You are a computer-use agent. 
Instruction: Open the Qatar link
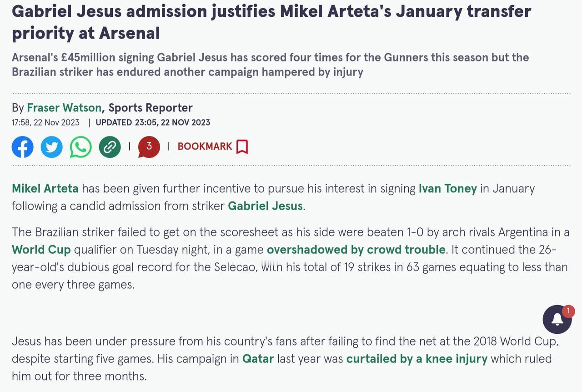point(258,359)
